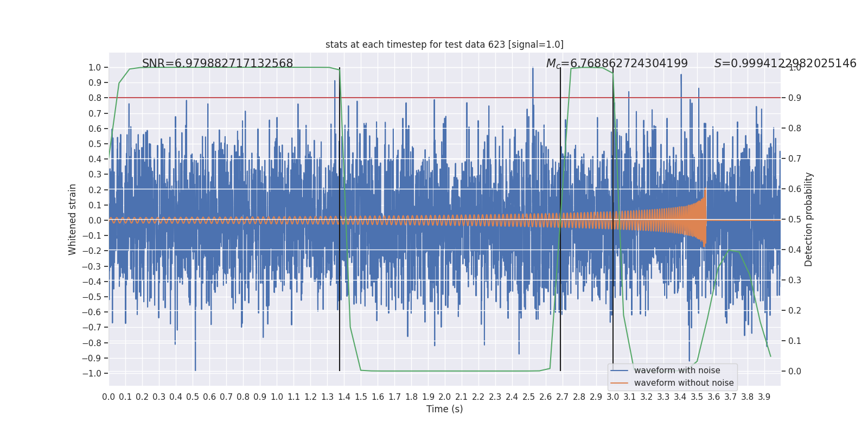Click the red horizontal threshold line
Viewport: 868px width, 434px height.
coord(445,98)
